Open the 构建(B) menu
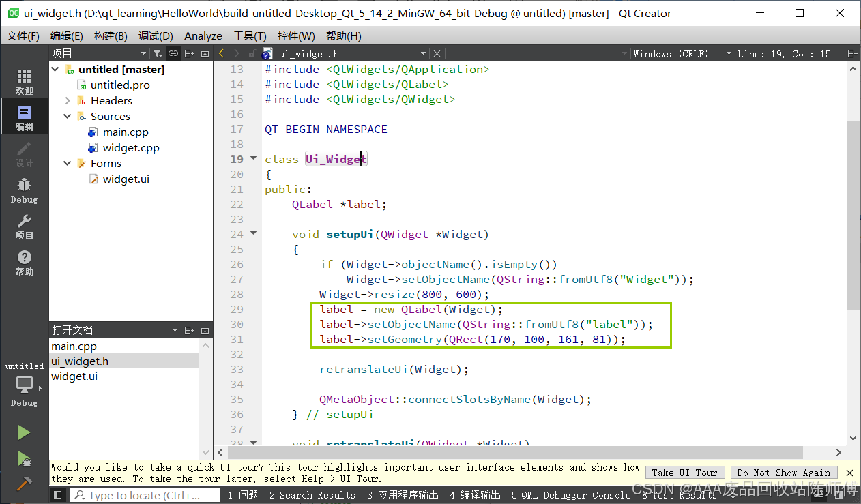The height and width of the screenshot is (504, 861). (x=111, y=35)
